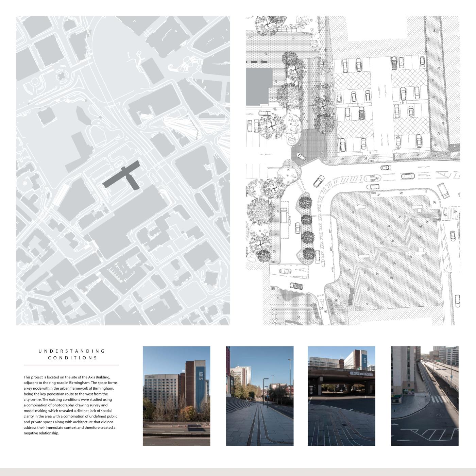Open the Mailbox flyover underpass photo
This screenshot has height=476, width=476.
click(x=341, y=396)
